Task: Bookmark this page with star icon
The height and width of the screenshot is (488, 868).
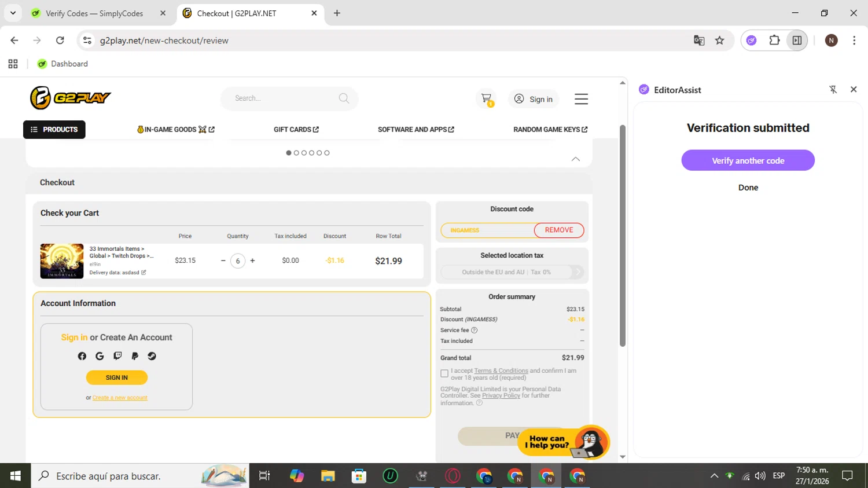Action: click(719, 41)
